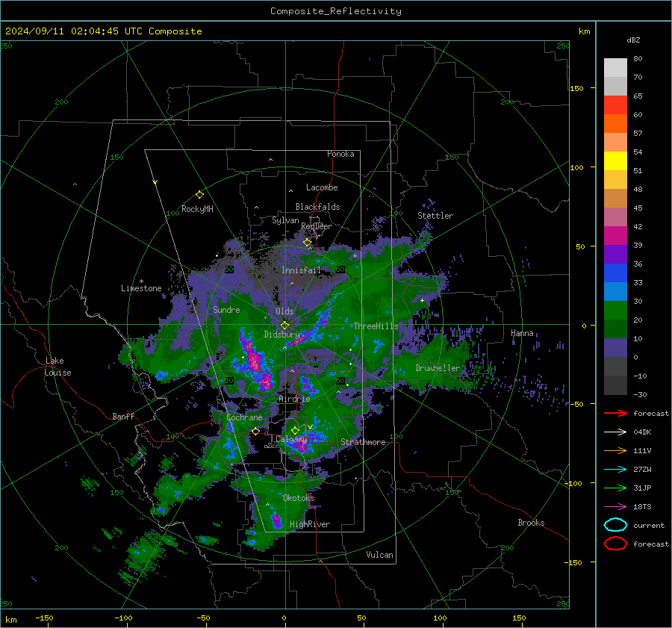Select the green 31JP arrow icon
672x628 pixels.
[615, 488]
